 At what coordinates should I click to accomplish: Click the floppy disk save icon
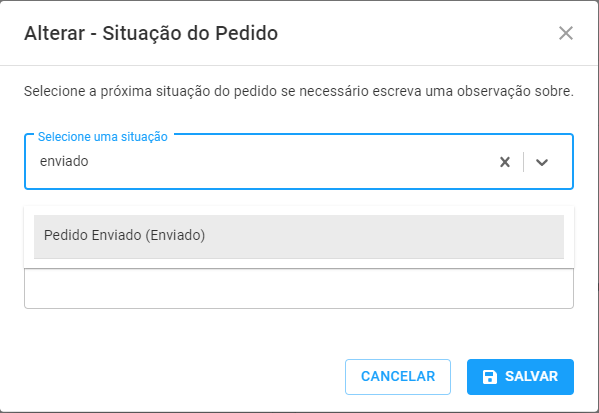490,377
